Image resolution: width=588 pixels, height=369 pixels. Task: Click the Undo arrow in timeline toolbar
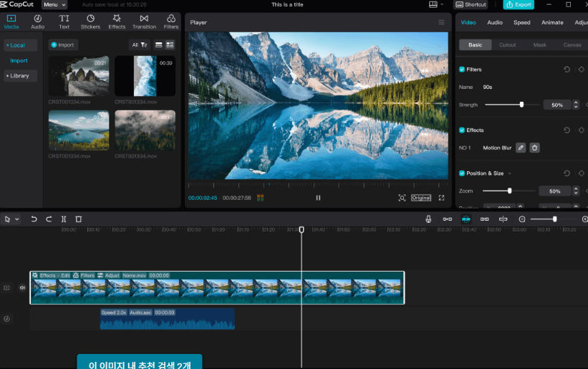(34, 219)
